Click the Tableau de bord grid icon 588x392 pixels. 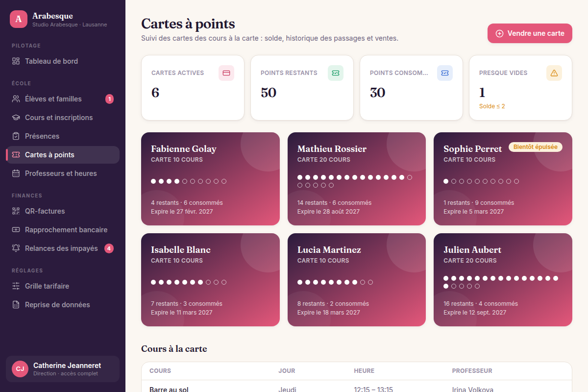16,61
